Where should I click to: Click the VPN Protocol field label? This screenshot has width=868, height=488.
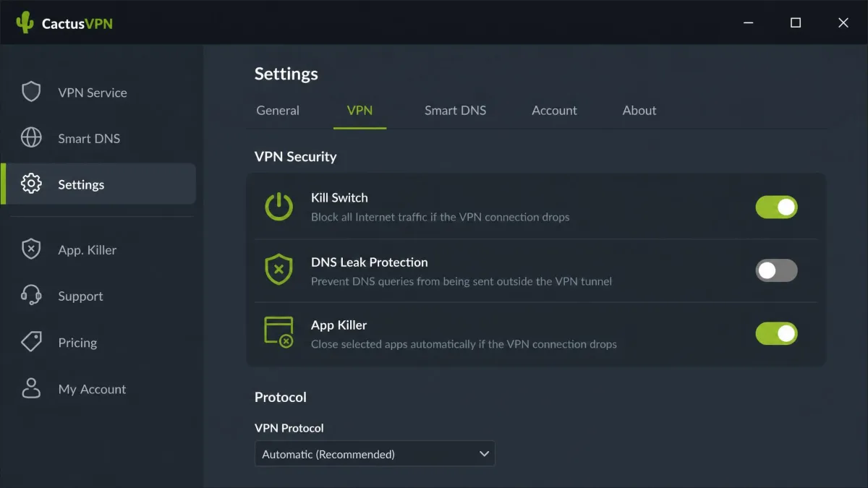(x=289, y=427)
